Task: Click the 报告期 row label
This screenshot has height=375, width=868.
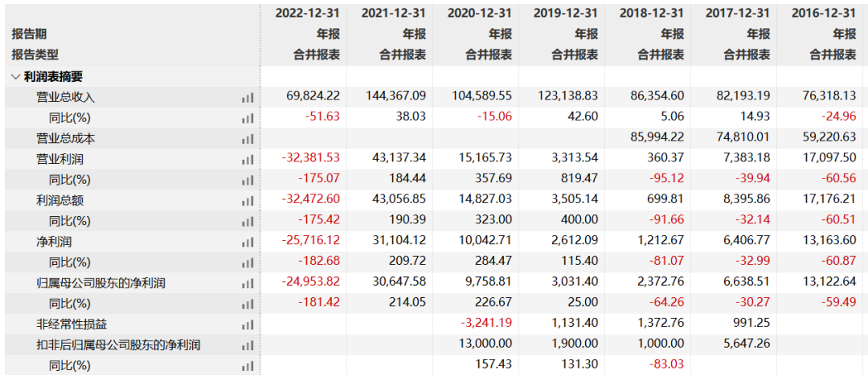Action: [x=29, y=34]
